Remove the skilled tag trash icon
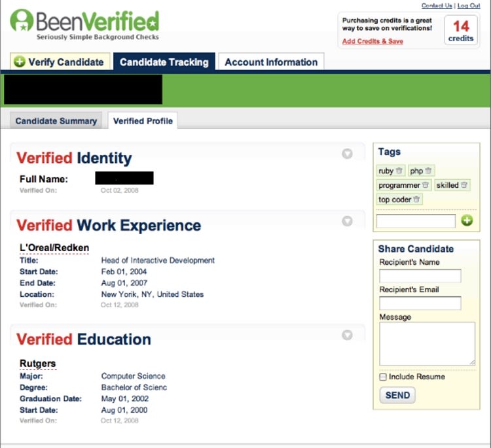 [x=464, y=185]
